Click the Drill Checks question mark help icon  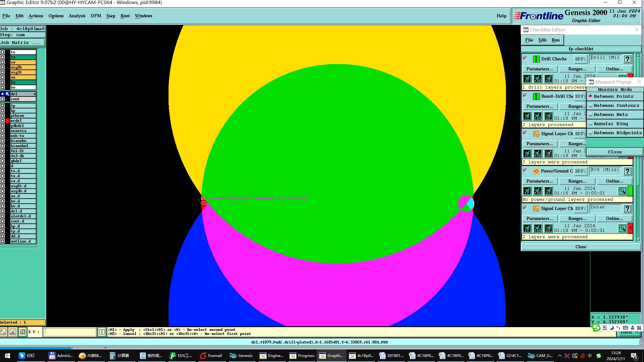coord(627,59)
